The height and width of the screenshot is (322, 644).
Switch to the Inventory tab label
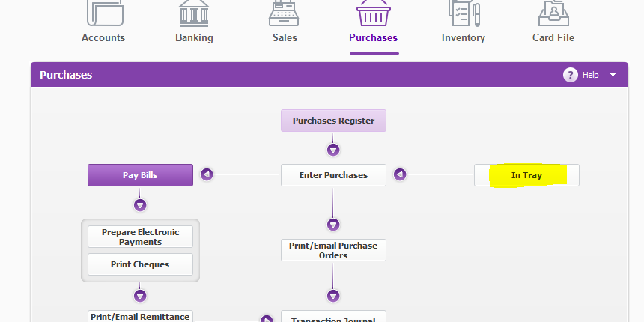pos(464,37)
